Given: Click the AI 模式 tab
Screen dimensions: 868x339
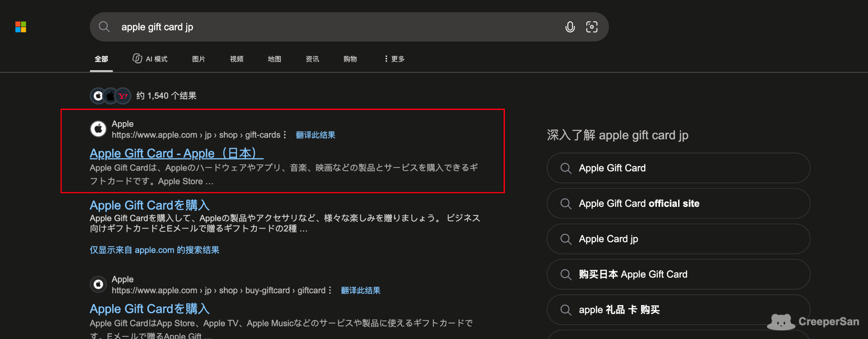Looking at the screenshot, I should (x=150, y=59).
